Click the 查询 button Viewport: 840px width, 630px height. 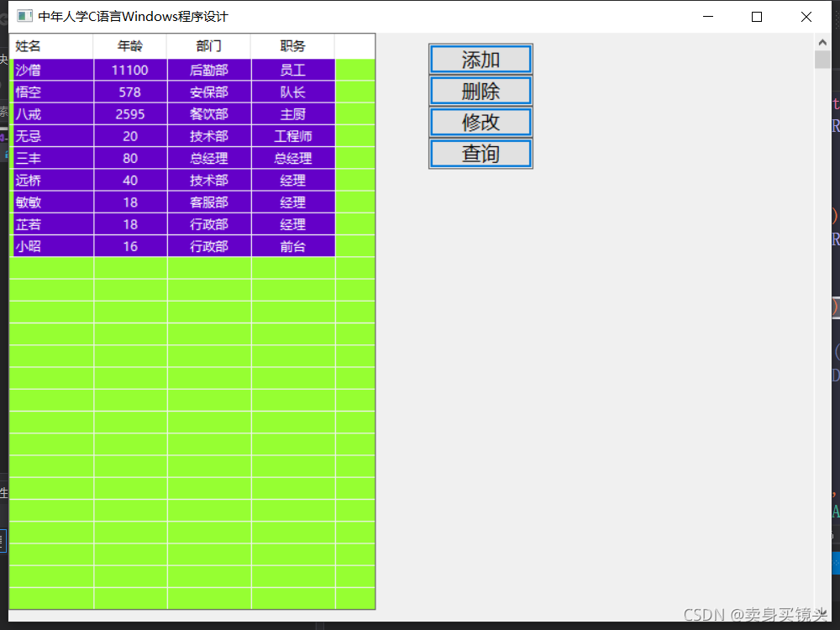tap(480, 154)
